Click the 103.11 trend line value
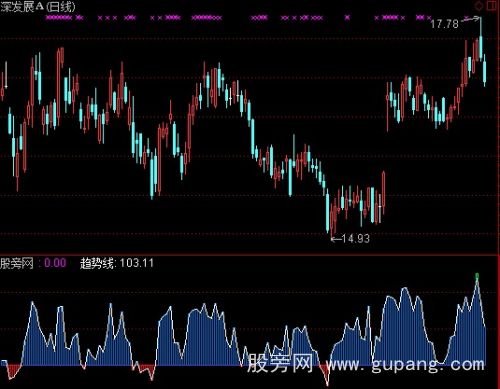Screen dimensions: 500x389 coord(137,263)
